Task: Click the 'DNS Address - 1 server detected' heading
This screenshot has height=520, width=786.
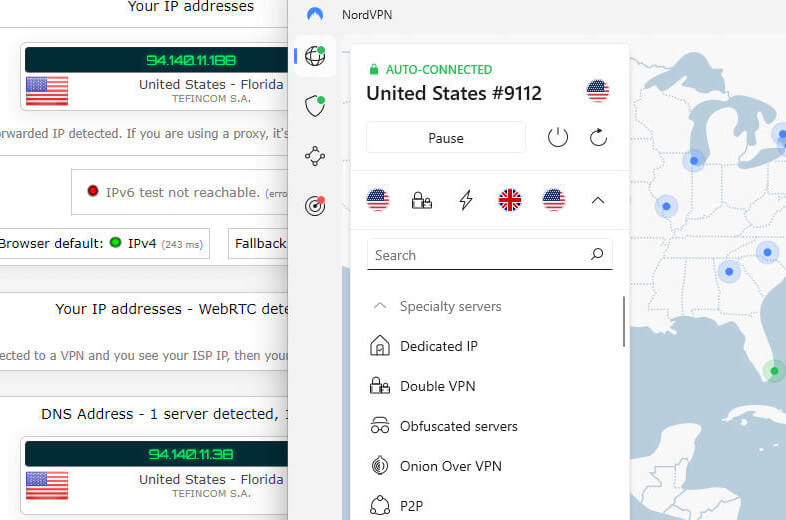Action: coord(164,414)
